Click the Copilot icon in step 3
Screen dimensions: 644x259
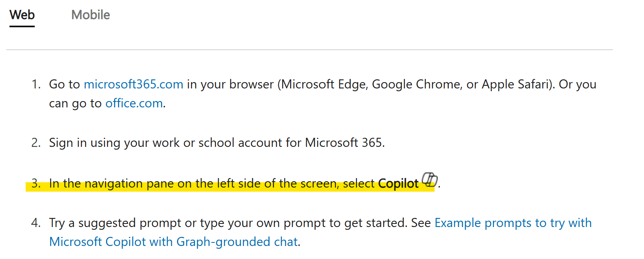click(429, 179)
